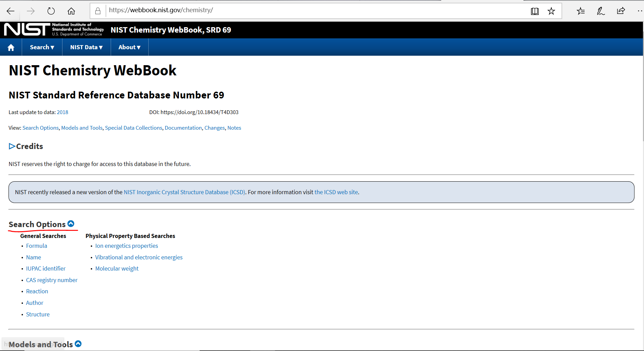Open the Documentation link

coord(183,128)
